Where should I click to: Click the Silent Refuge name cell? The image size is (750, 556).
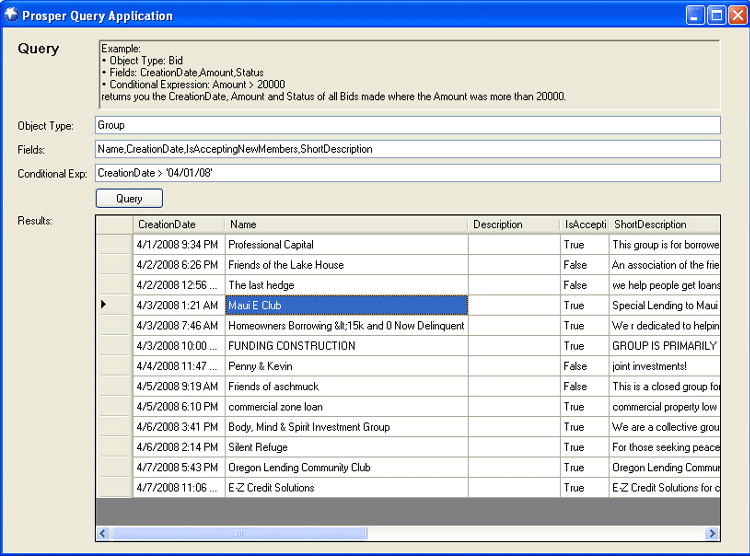346,447
